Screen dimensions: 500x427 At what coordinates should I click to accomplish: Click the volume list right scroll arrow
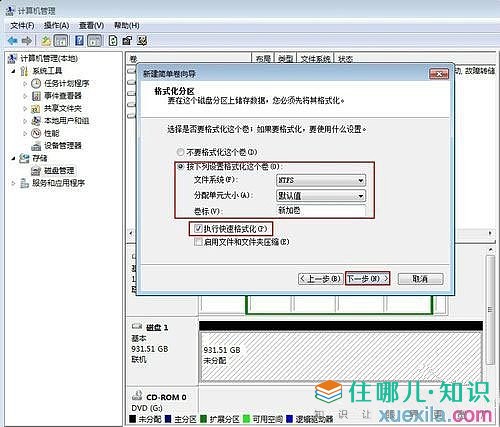tap(490, 233)
